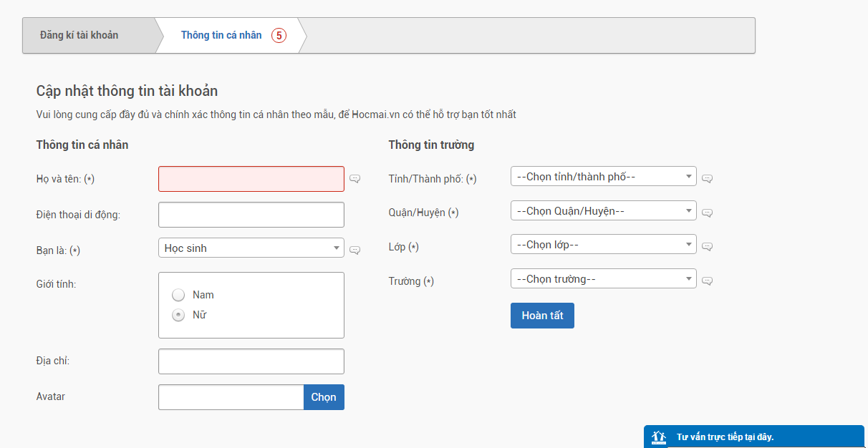The image size is (868, 448).
Task: Click the hint icon beside Quận/Huyện dropdown
Action: 707,213
